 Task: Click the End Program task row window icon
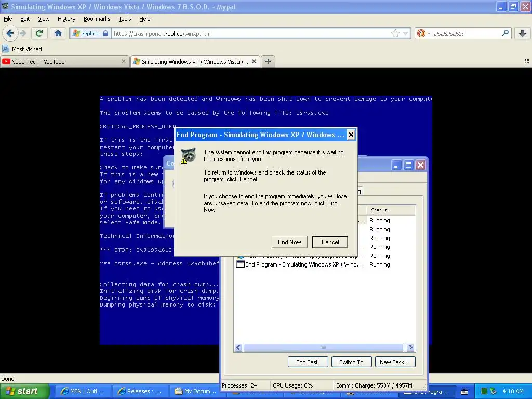coord(240,264)
